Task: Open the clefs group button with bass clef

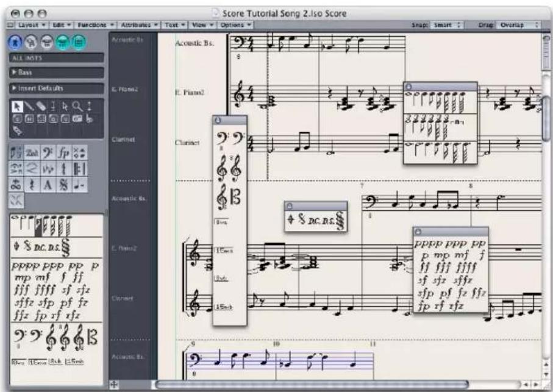Action: (48, 152)
